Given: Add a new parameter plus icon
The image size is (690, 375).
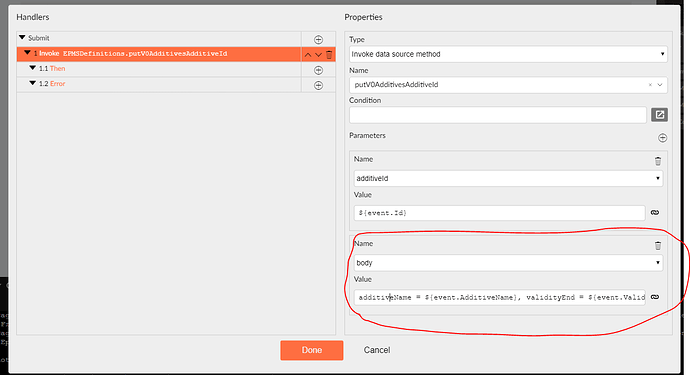Looking at the screenshot, I should (662, 138).
